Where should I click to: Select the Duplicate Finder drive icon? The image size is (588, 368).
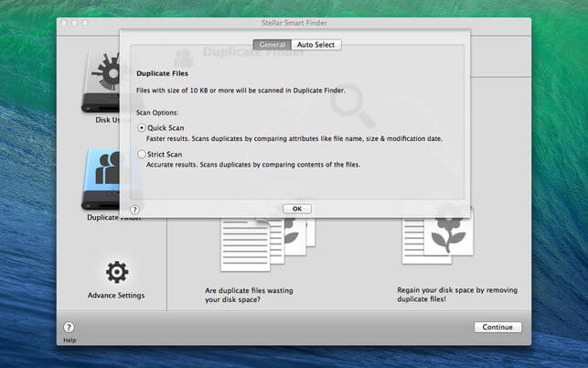[x=101, y=179]
